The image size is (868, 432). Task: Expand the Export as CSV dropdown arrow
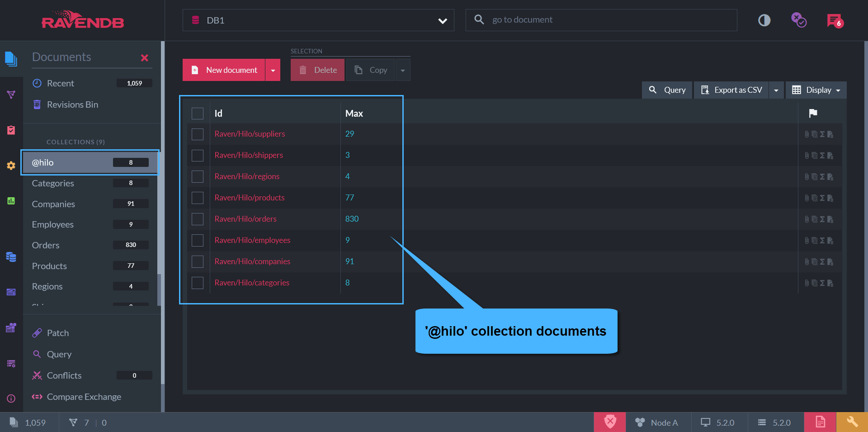point(776,90)
